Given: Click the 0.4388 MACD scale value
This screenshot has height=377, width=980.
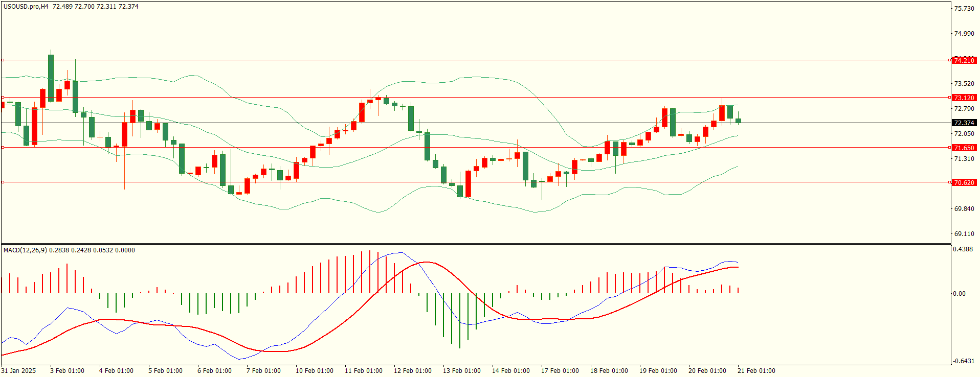Looking at the screenshot, I should pyautogui.click(x=963, y=249).
